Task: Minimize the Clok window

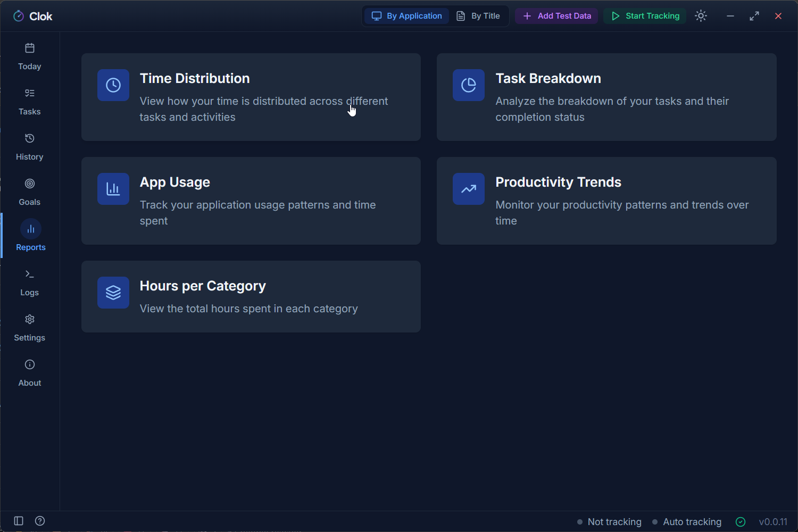Action: [x=730, y=16]
